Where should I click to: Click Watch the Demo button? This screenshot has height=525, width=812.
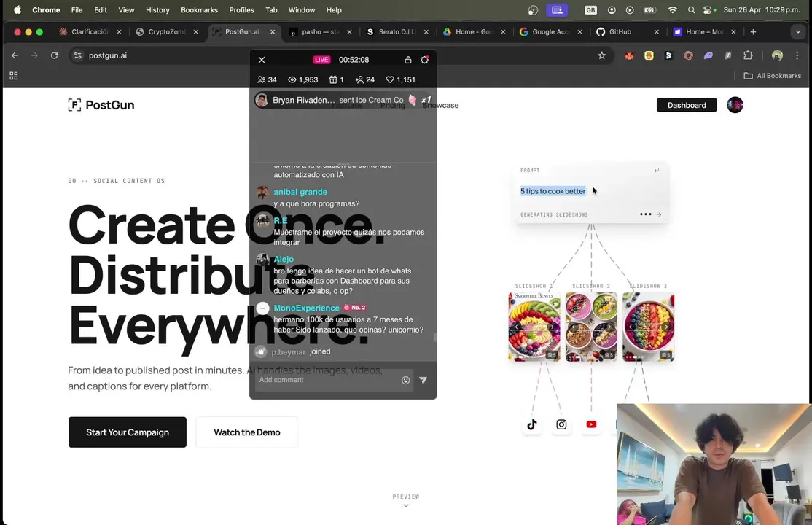pos(247,432)
